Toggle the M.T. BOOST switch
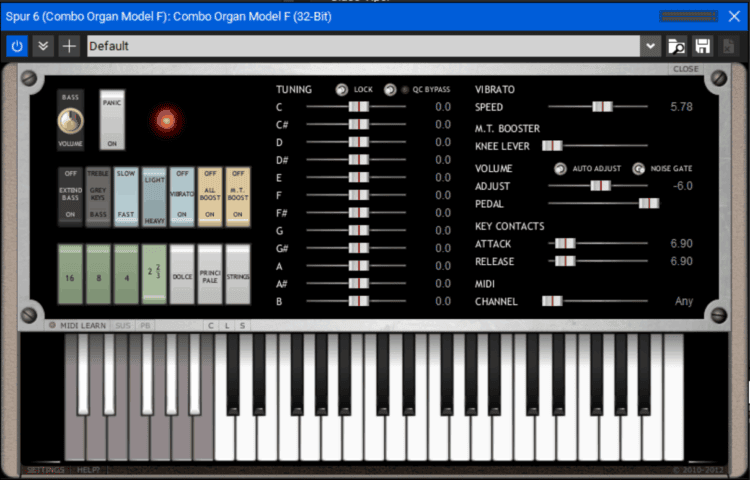 click(x=238, y=196)
